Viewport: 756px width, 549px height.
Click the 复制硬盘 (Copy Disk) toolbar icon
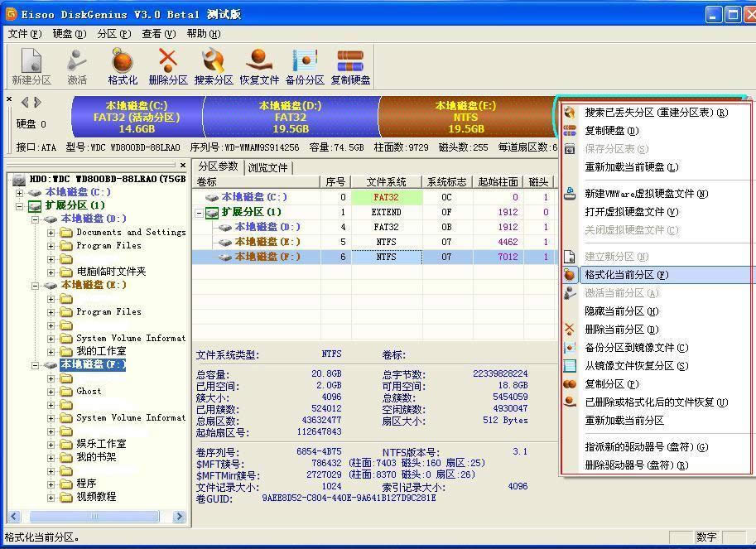point(349,65)
